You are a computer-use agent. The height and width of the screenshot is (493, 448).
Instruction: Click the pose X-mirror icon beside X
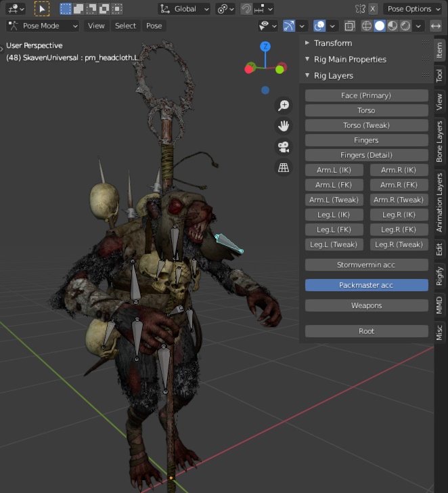click(x=360, y=9)
